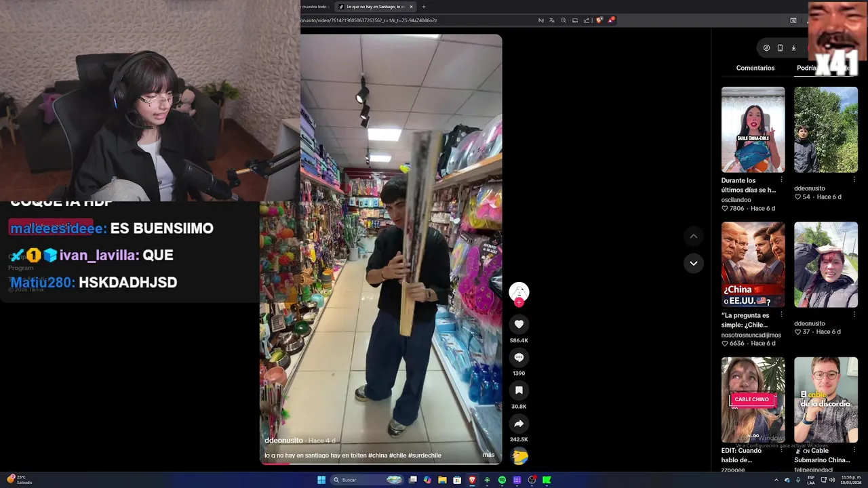Go to next video with down chevron
The height and width of the screenshot is (488, 868).
point(693,263)
